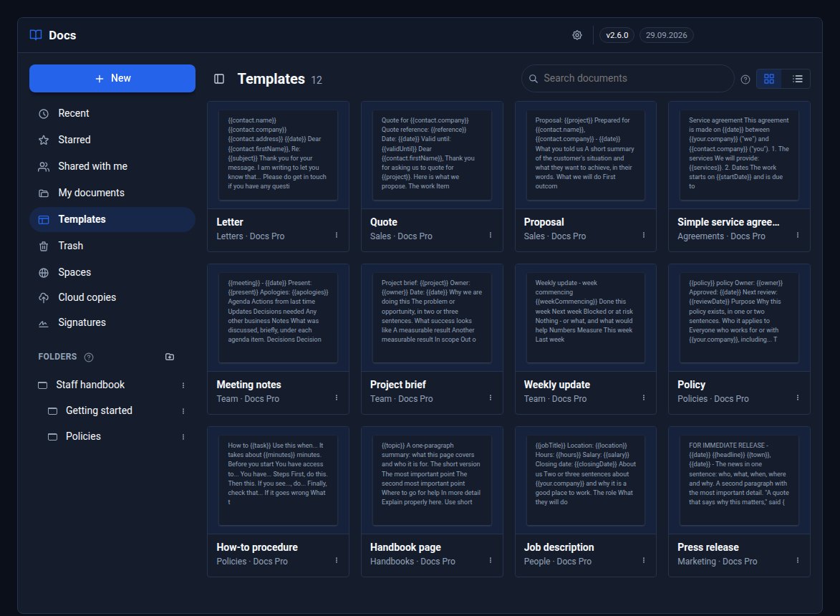Image resolution: width=840 pixels, height=616 pixels.
Task: Switch to list view
Action: (797, 79)
